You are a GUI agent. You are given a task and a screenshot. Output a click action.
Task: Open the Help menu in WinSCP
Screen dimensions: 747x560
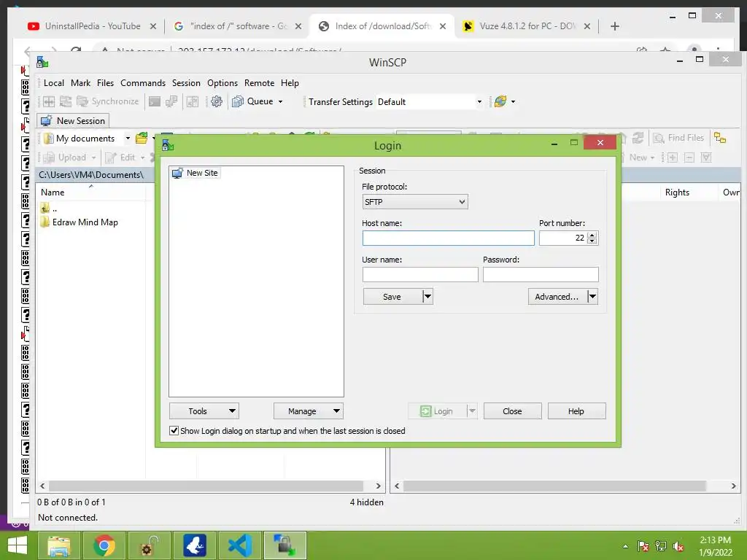(290, 83)
